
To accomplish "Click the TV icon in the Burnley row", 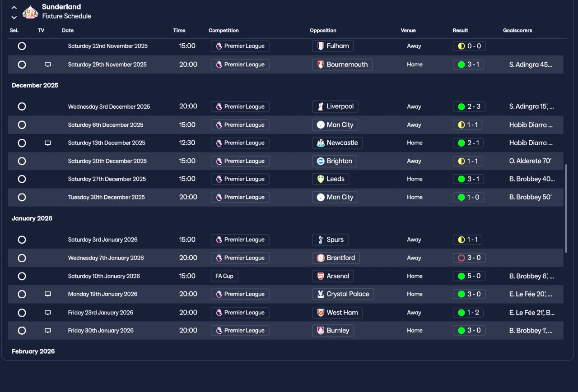I will pyautogui.click(x=48, y=331).
